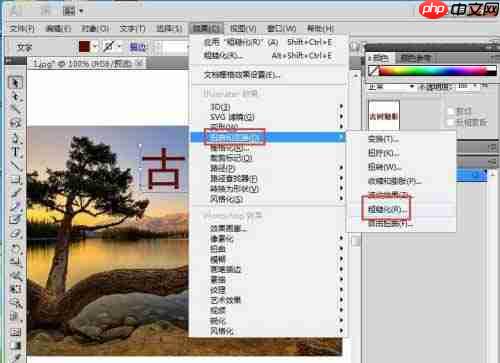This screenshot has height=363, width=500.
Task: Open the 文件(F) menu
Action: click(22, 28)
